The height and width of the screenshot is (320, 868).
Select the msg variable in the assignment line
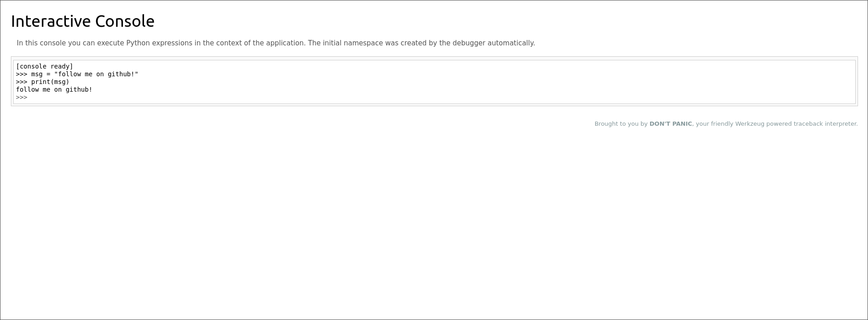(x=37, y=74)
